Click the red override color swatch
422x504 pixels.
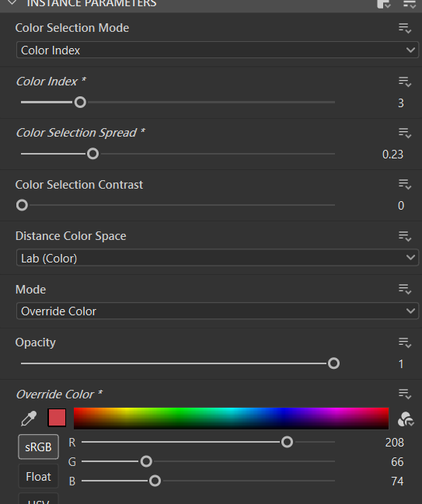pos(57,418)
